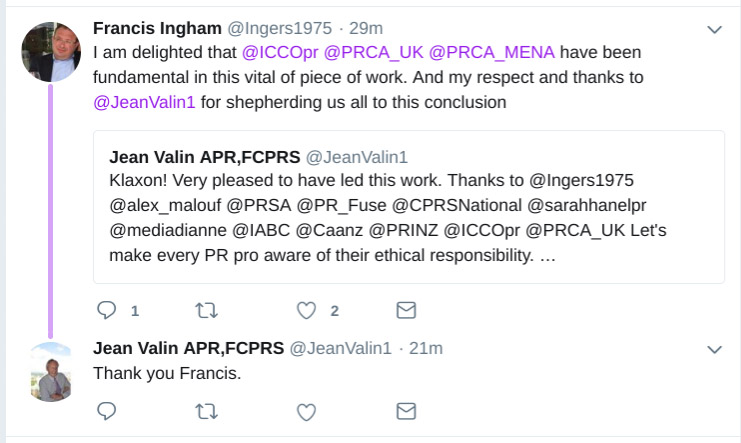The height and width of the screenshot is (443, 741).
Task: Reply to Jean Valin's 'Thank you Francis' tweet
Action: click(x=106, y=411)
